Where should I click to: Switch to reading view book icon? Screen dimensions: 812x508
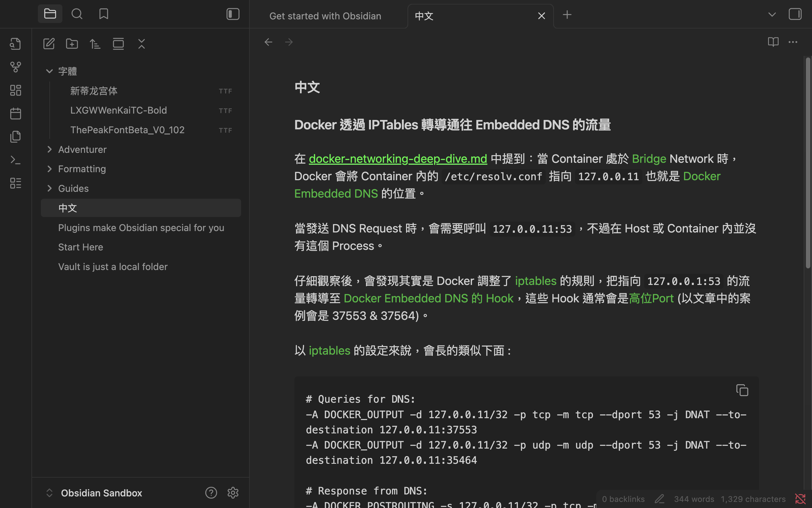tap(773, 42)
